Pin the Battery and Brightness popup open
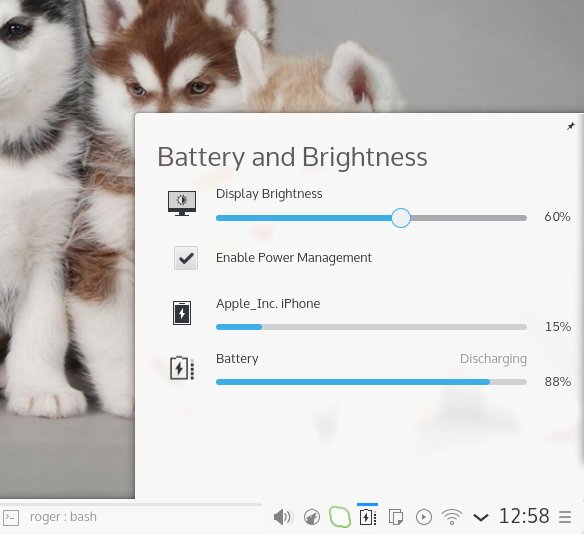The height and width of the screenshot is (534, 584). pos(570,126)
